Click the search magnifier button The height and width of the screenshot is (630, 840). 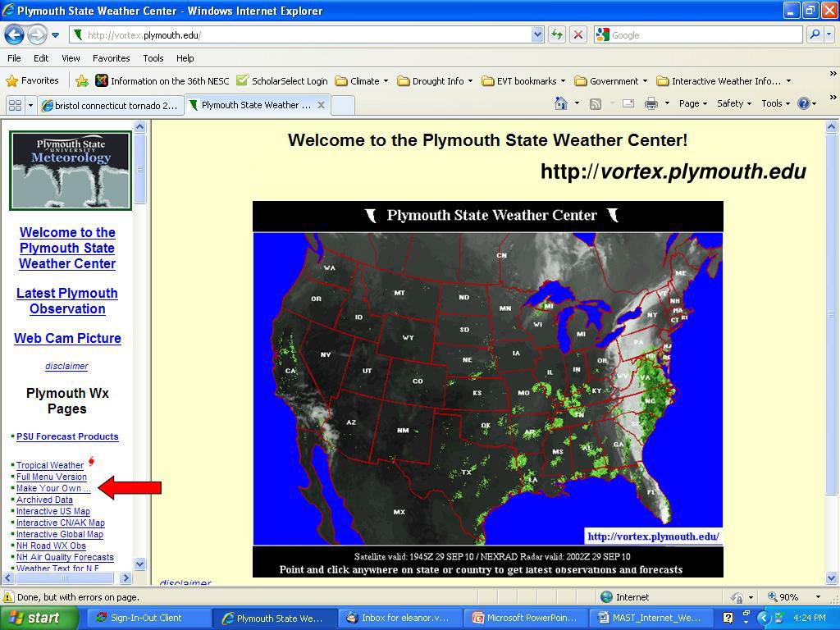point(815,35)
